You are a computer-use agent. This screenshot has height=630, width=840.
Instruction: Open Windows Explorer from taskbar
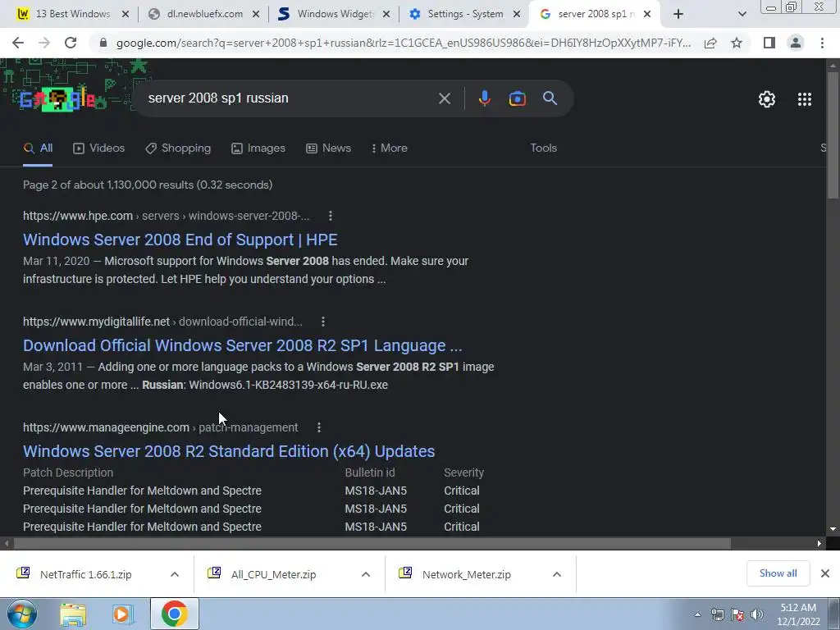tap(73, 614)
